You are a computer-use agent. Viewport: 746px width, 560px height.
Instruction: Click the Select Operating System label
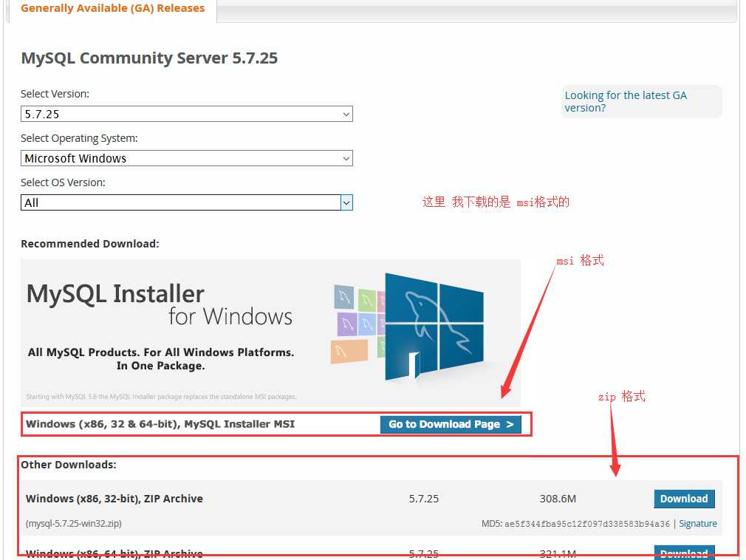[79, 138]
